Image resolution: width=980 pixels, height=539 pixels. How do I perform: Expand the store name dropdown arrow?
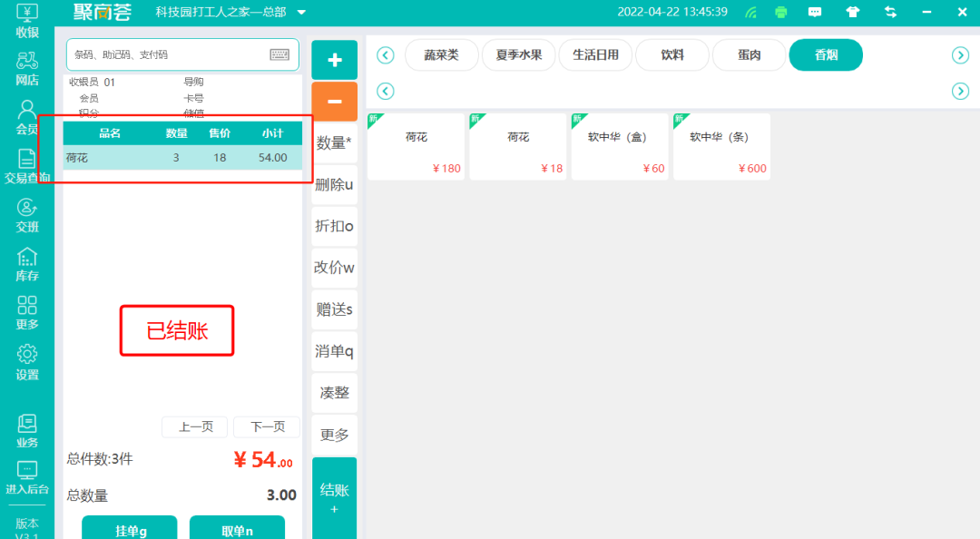click(x=302, y=13)
